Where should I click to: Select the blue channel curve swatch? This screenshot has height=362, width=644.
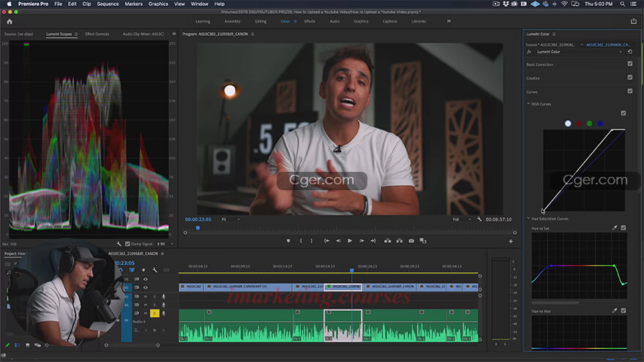pos(600,124)
